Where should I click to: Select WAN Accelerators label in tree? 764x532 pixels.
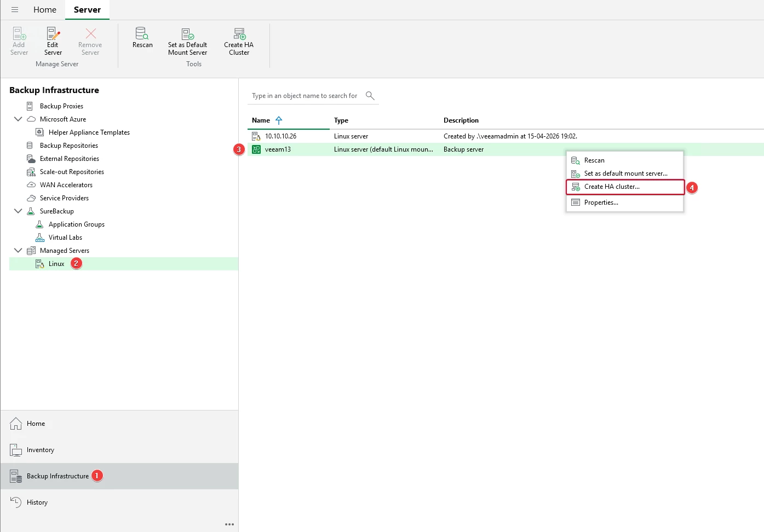[x=66, y=185]
